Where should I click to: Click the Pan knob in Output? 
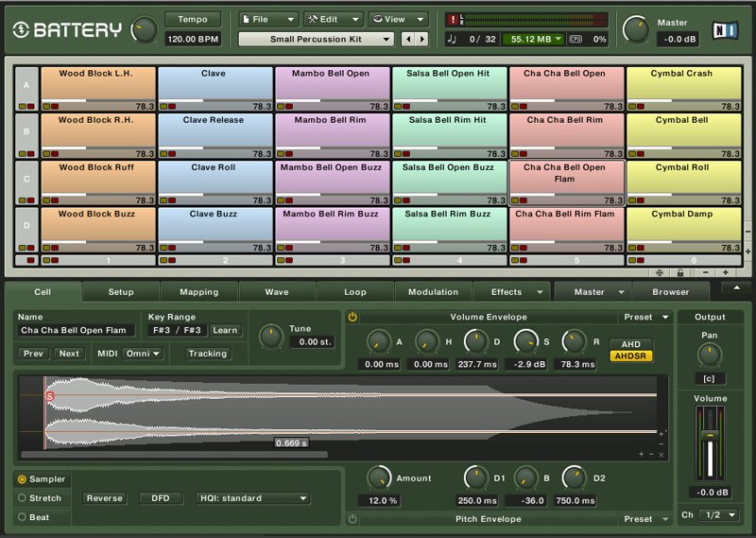click(709, 356)
